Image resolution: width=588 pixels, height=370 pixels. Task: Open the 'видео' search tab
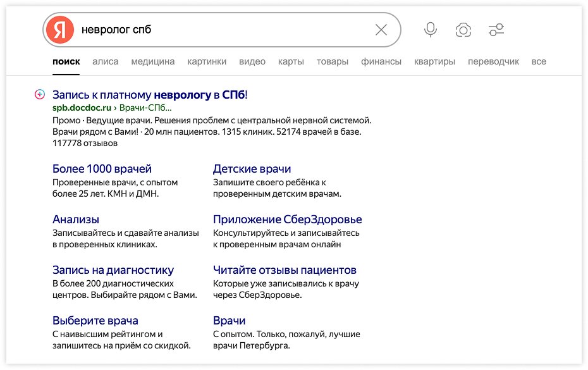coord(252,61)
